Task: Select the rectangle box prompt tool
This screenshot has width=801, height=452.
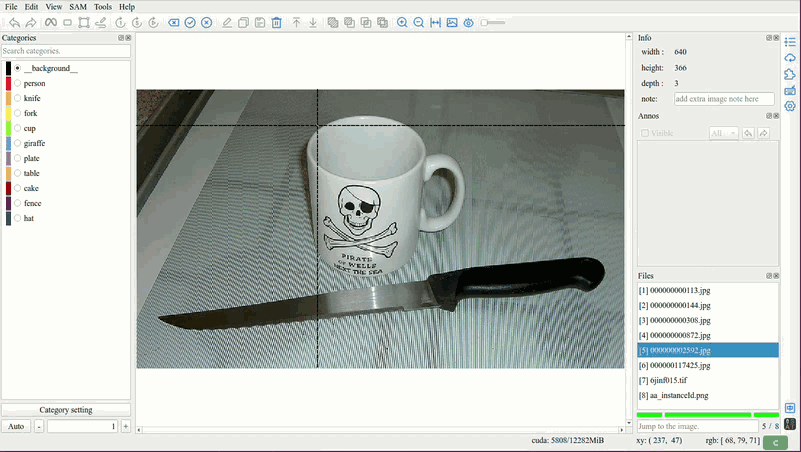Action: click(67, 22)
